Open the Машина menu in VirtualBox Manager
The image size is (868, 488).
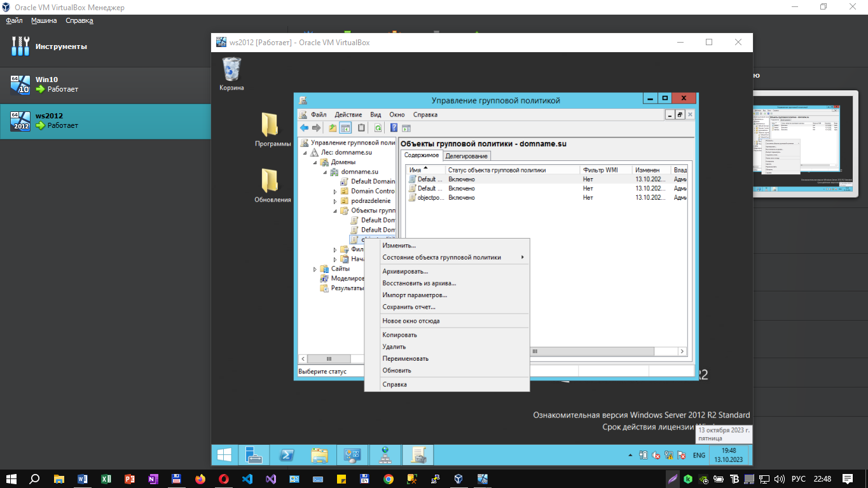pyautogui.click(x=44, y=20)
